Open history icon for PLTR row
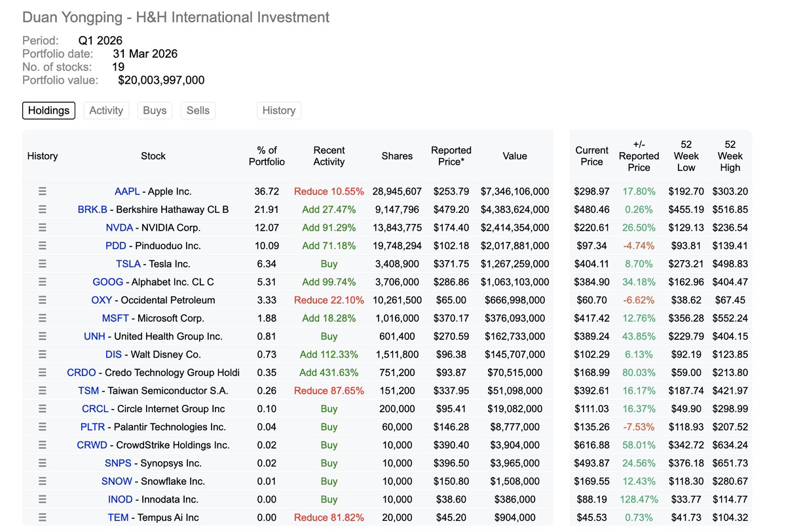The height and width of the screenshot is (532, 786). (x=43, y=427)
